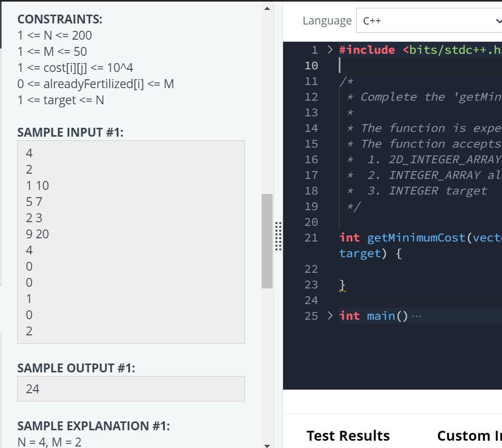Expand the folded int main() block
The width and height of the screenshot is (502, 448).
pos(330,316)
